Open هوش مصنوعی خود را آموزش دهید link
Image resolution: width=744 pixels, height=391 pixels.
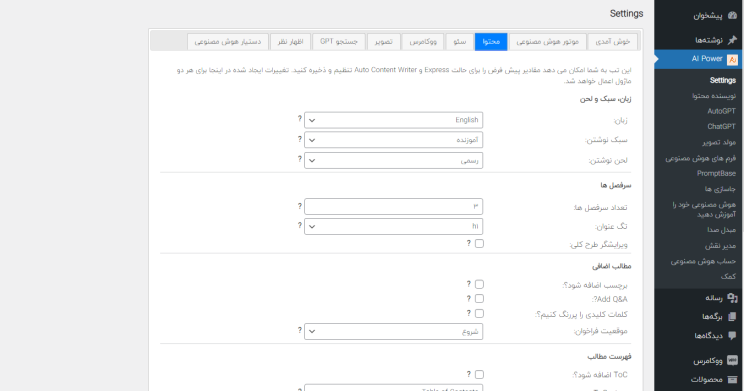point(704,209)
